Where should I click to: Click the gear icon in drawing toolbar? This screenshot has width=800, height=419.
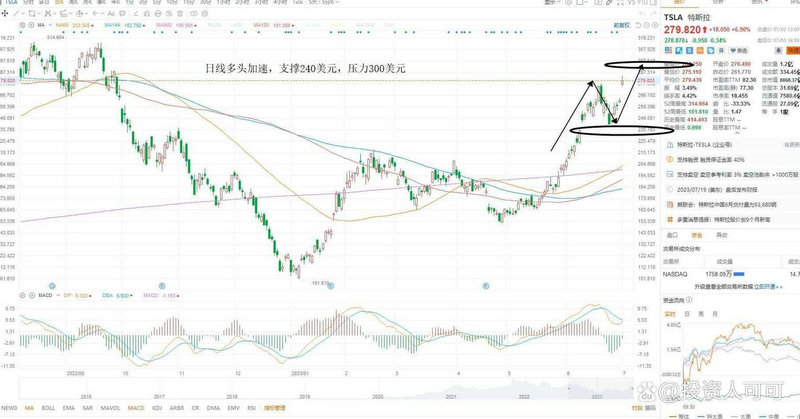(x=205, y=13)
